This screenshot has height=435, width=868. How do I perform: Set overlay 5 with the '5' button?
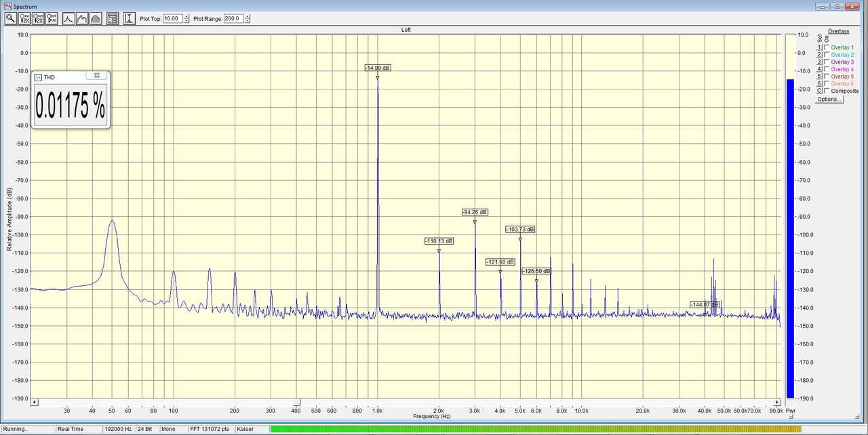point(819,77)
